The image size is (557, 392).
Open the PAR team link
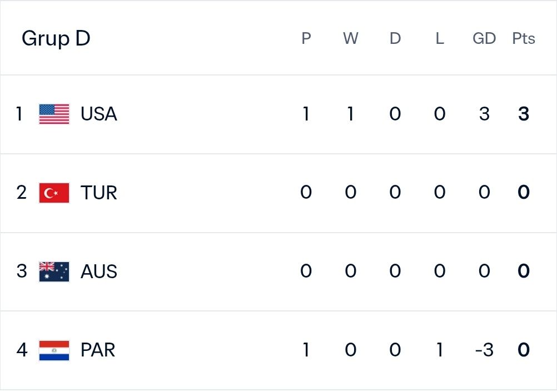pos(98,350)
